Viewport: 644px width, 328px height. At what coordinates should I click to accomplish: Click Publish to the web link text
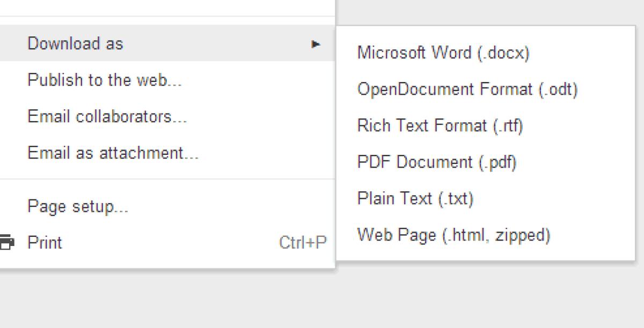(105, 80)
